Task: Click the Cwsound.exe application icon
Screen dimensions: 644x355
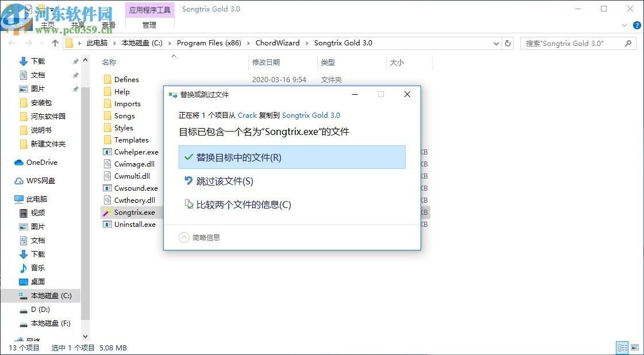Action: (107, 188)
